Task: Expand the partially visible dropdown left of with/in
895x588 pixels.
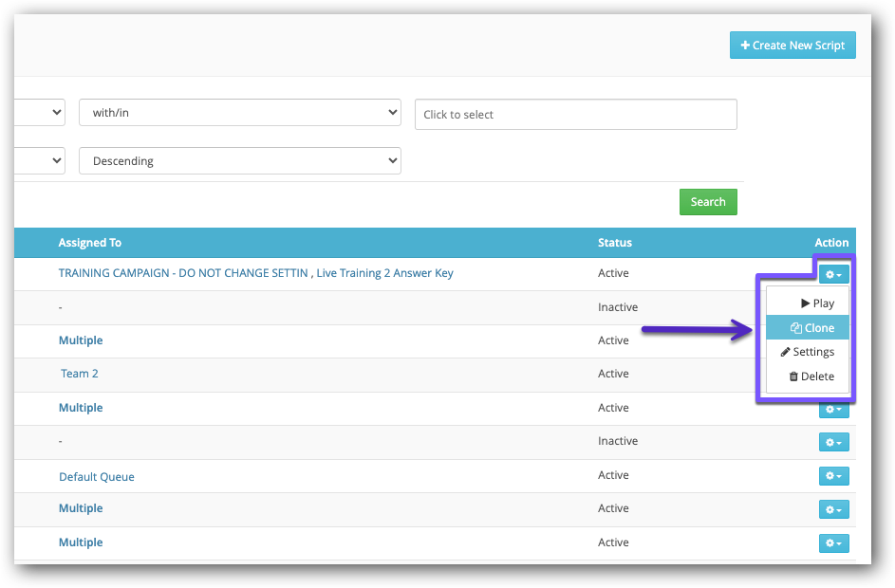Action: coord(40,113)
